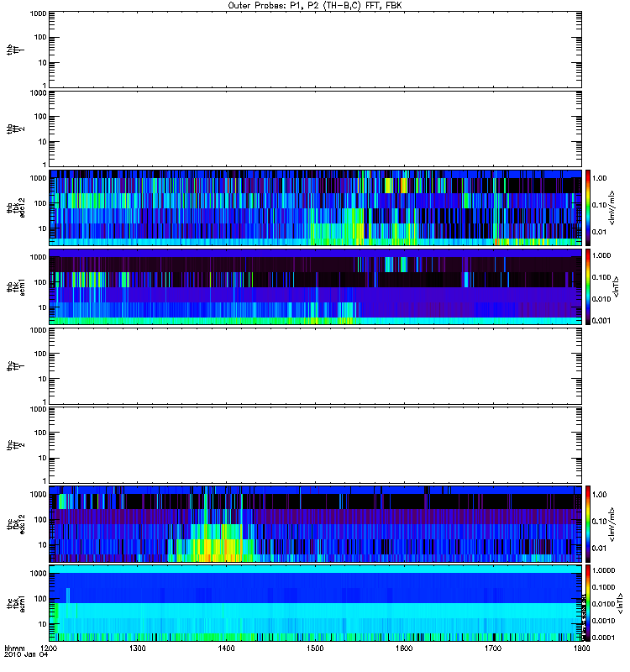Click the thc fbk scm1 spectrogram panel

[315, 603]
